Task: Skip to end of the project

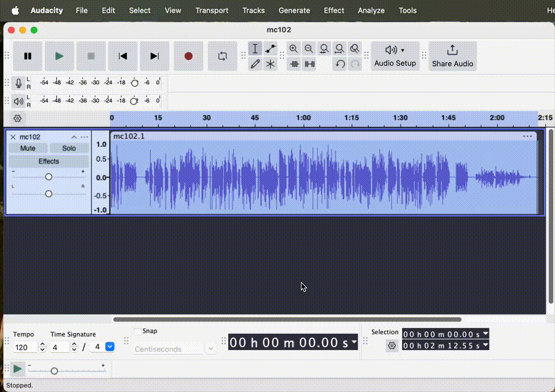Action: [x=154, y=56]
